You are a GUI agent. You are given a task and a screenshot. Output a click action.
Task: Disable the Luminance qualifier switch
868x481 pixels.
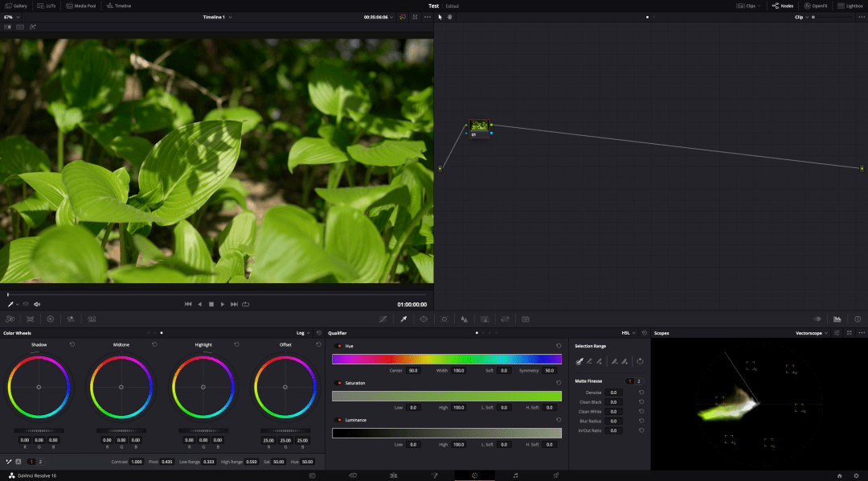339,420
